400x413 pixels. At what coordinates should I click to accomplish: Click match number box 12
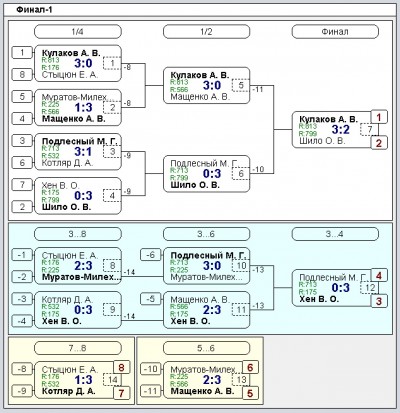coord(370,288)
